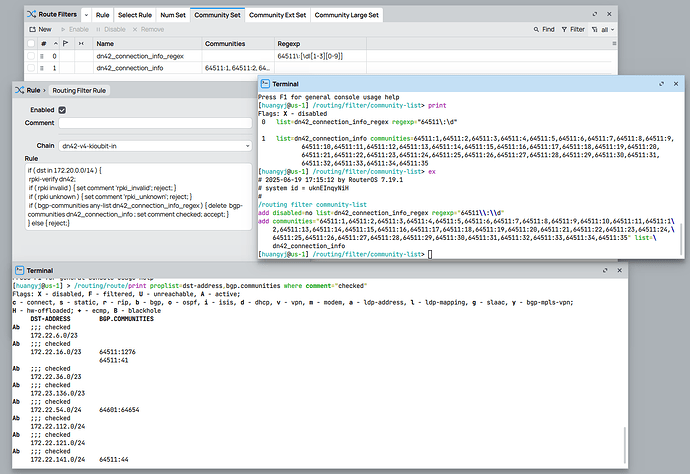Click the Filter button
Image resolution: width=690 pixels, height=474 pixels.
pos(573,29)
